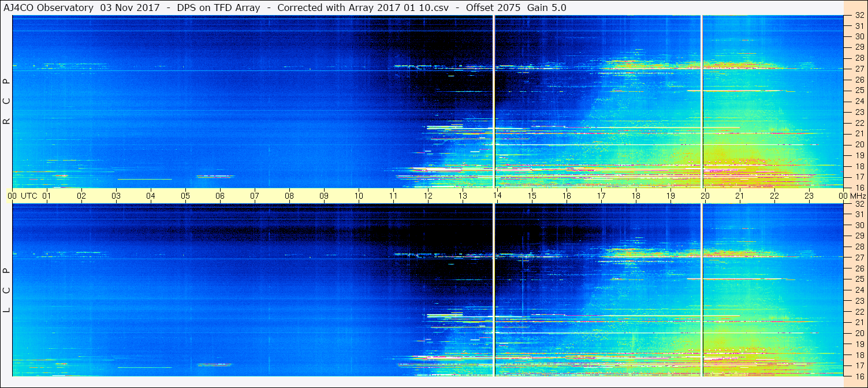
Task: Select the 20 hour tick on UTC axis
Action: click(705, 196)
